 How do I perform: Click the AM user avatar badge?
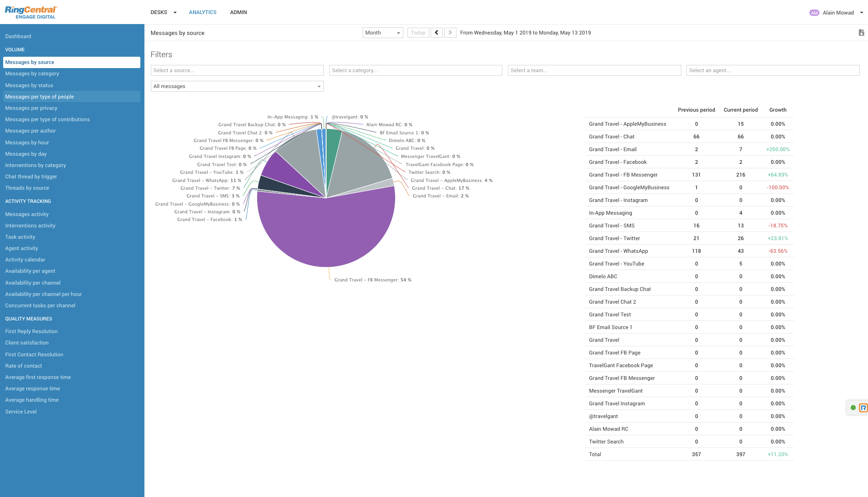click(814, 13)
